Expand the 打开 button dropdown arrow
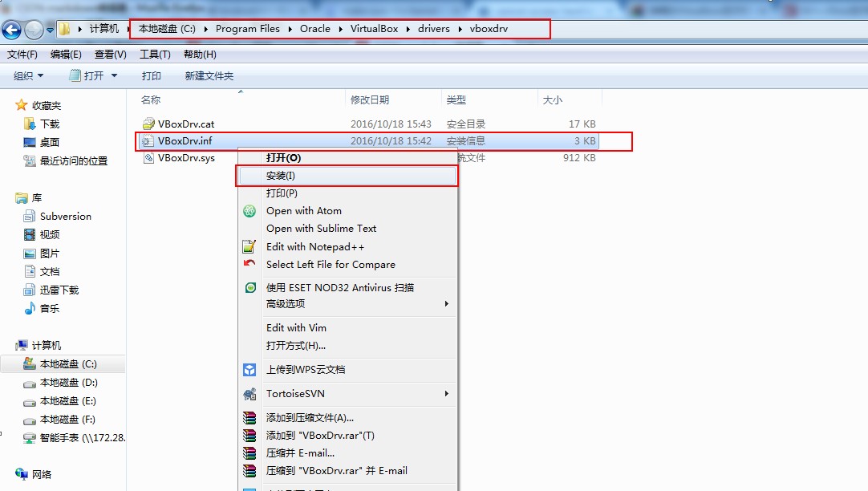Image resolution: width=868 pixels, height=491 pixels. (114, 76)
